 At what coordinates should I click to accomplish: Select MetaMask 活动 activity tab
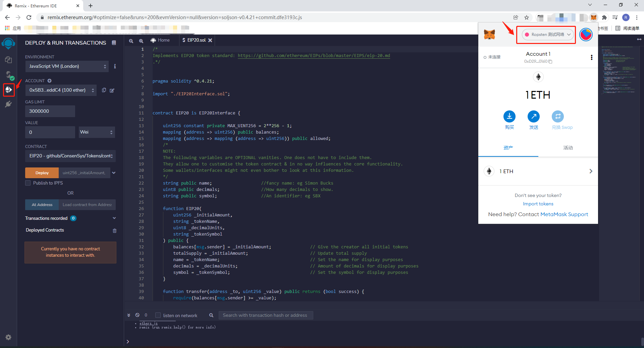point(568,148)
